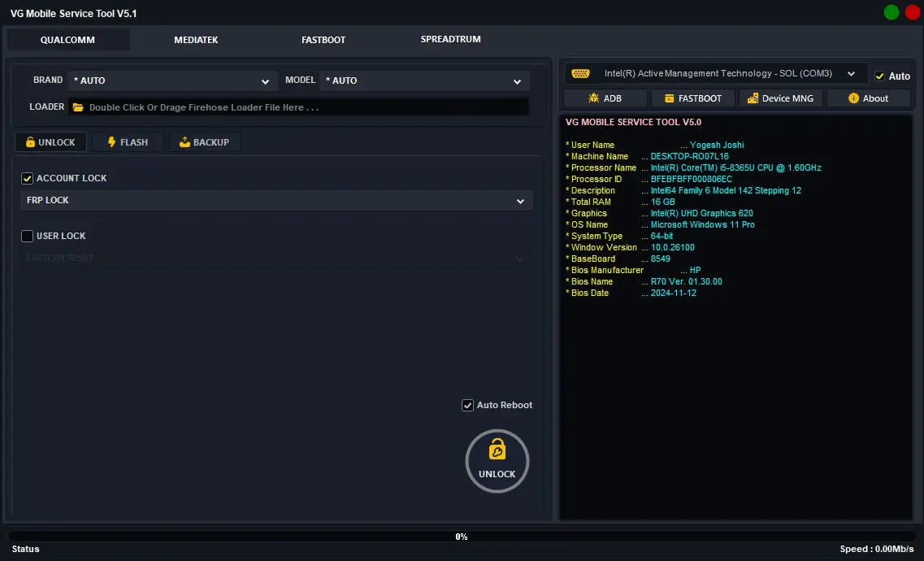Viewport: 924px width, 561px height.
Task: Click the Bios Name R70 Ver. 01.30.00 line
Action: (644, 281)
